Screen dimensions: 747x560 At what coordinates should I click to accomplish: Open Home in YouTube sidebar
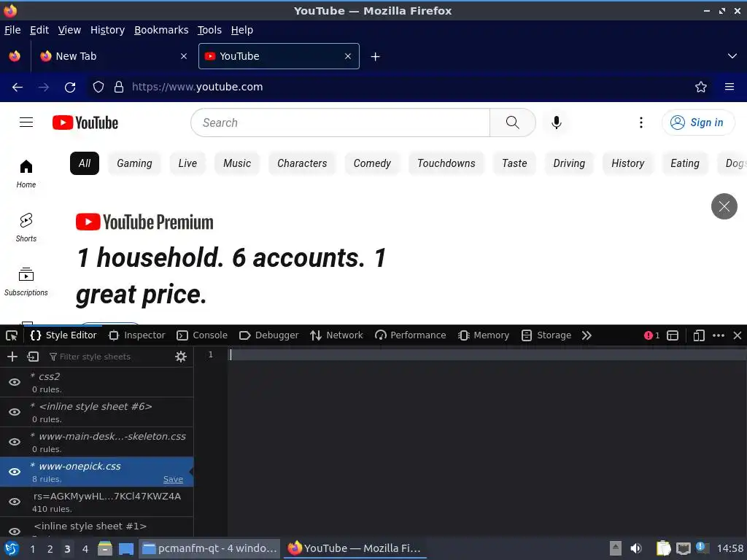point(26,174)
